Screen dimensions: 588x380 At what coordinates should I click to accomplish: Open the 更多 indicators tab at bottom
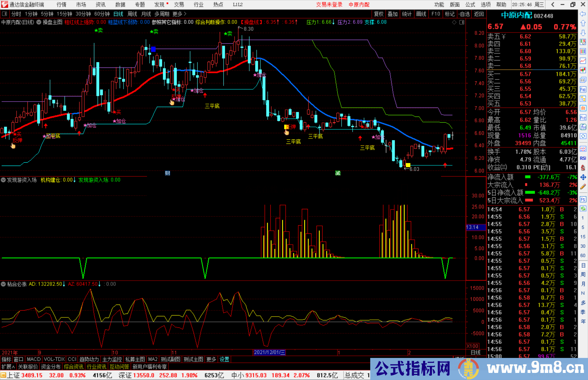211,359
